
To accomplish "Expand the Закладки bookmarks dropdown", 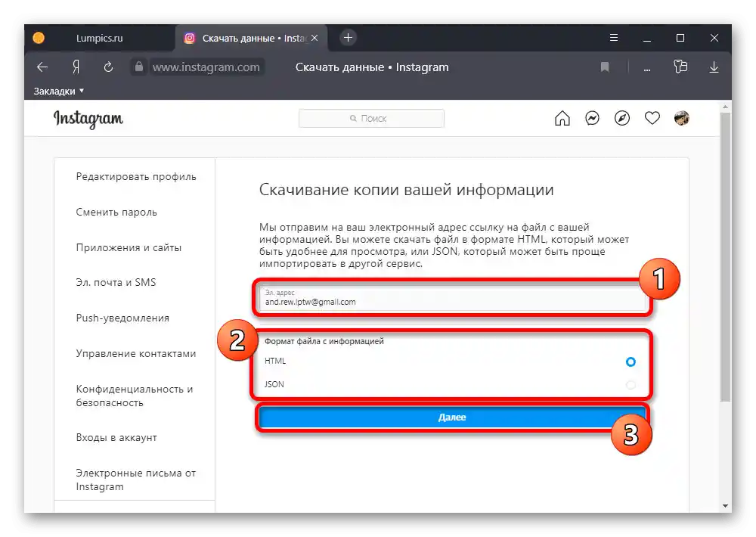I will click(58, 91).
